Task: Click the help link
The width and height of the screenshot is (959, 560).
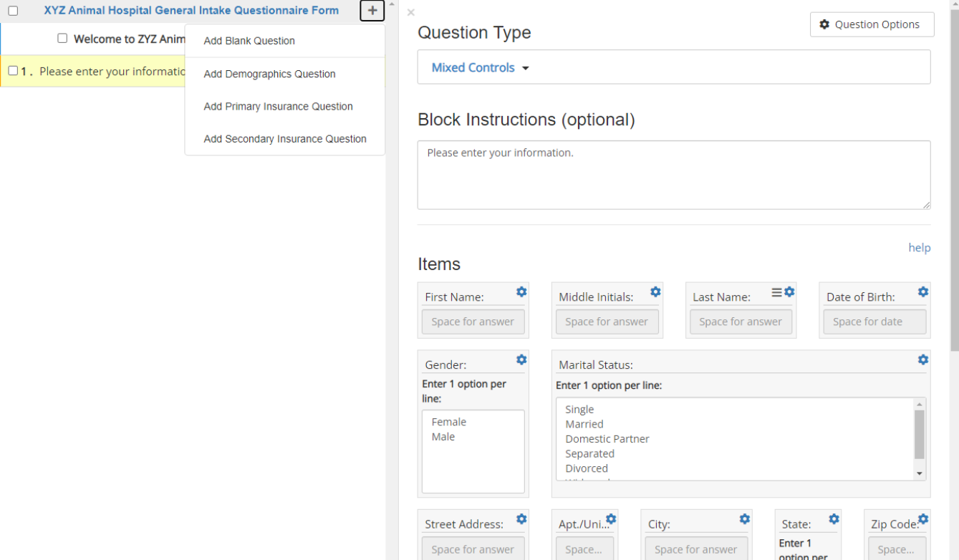Action: click(x=919, y=247)
